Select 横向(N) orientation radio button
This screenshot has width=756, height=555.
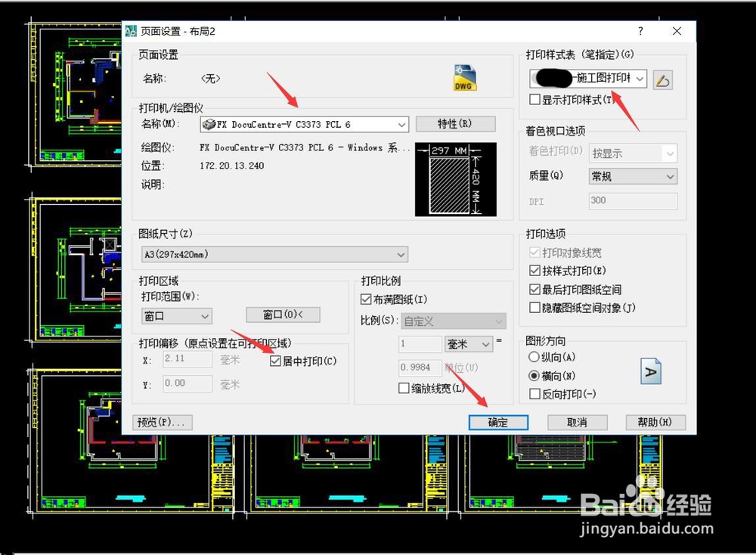534,376
